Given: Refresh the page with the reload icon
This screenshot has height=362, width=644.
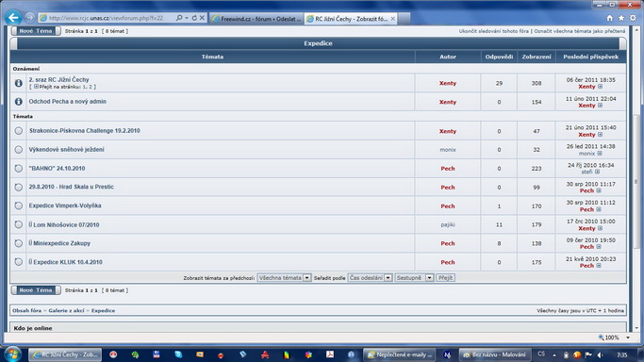Looking at the screenshot, I should (x=194, y=18).
